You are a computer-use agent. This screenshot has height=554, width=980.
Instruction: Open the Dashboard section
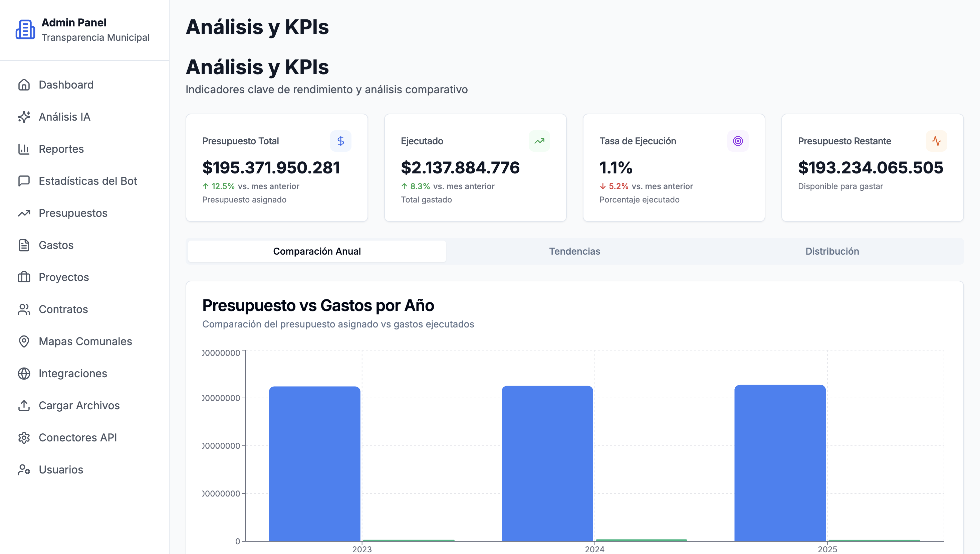(x=66, y=85)
